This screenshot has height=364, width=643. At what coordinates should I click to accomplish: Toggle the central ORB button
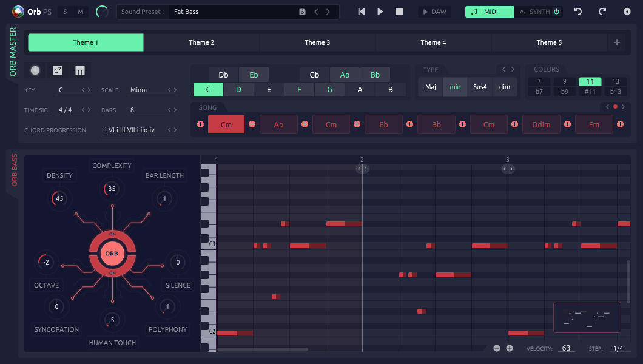[112, 254]
